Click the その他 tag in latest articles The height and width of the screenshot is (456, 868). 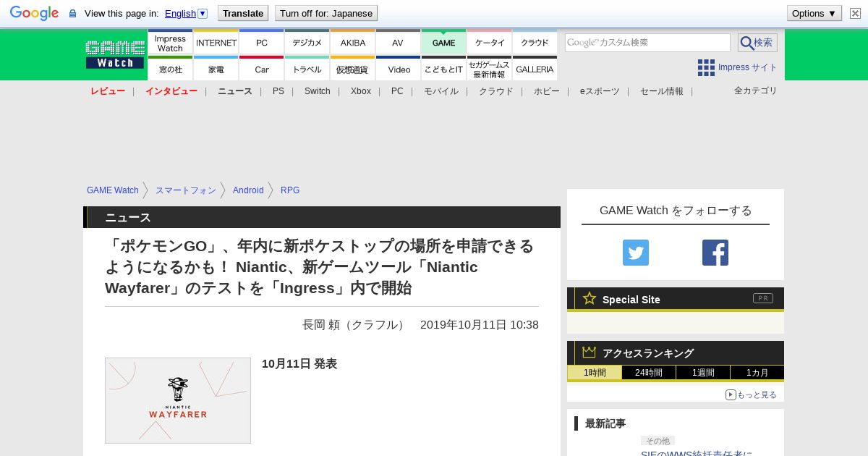coord(658,441)
